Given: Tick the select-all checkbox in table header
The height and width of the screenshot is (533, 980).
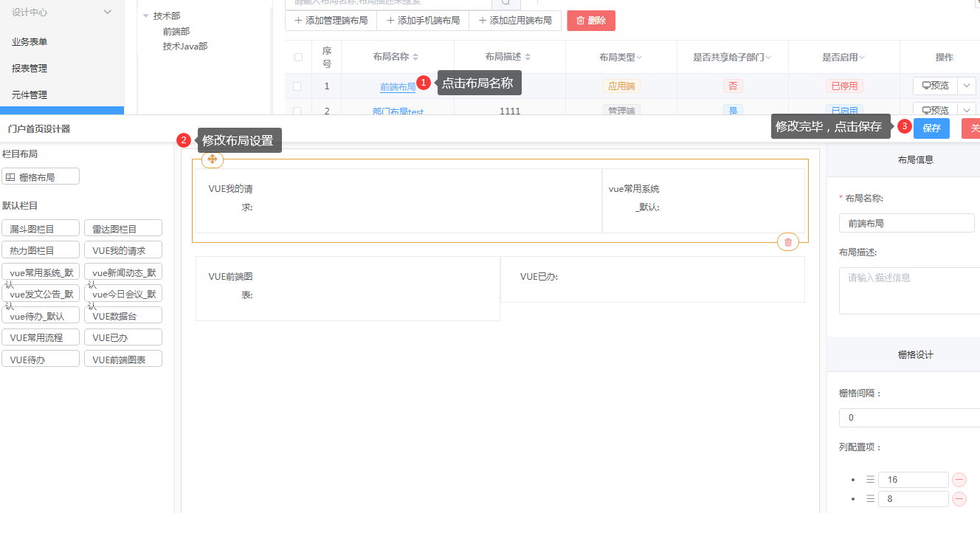Looking at the screenshot, I should point(298,58).
